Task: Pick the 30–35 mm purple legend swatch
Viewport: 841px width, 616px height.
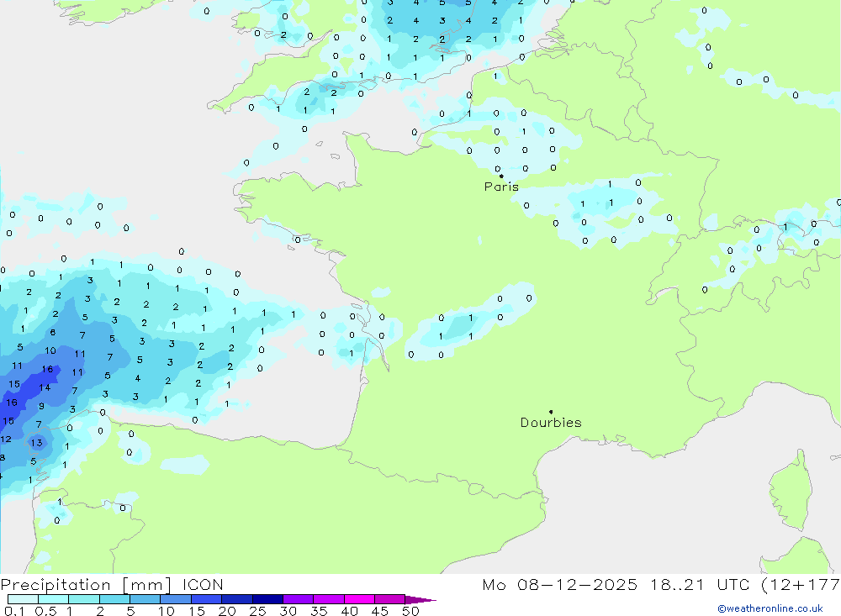Action: click(x=298, y=599)
